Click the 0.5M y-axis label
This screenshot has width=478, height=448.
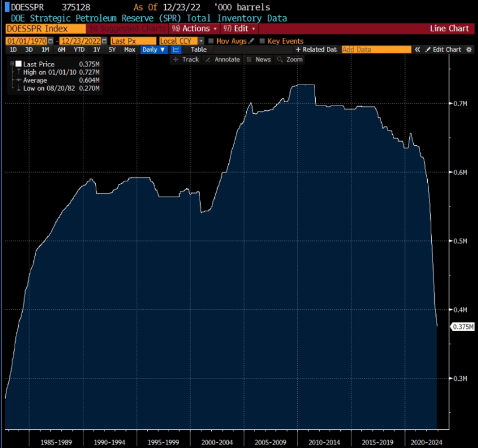point(460,241)
